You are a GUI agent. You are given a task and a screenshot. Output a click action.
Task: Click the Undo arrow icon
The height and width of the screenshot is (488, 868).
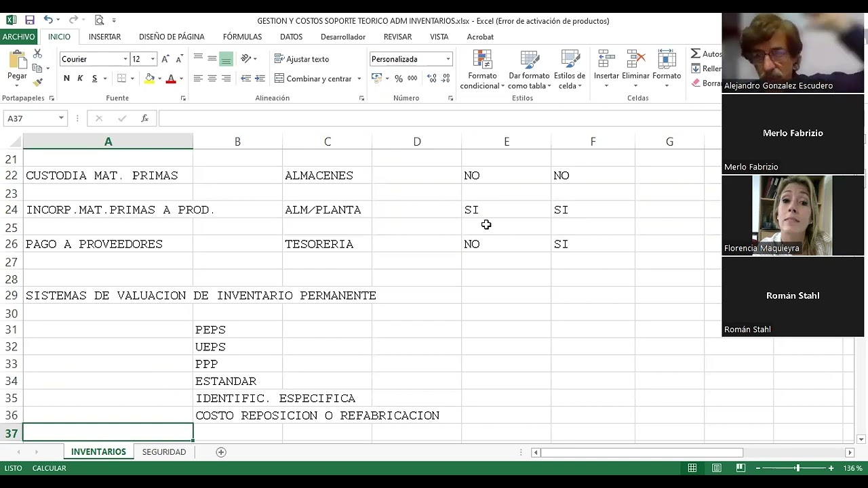pyautogui.click(x=48, y=20)
